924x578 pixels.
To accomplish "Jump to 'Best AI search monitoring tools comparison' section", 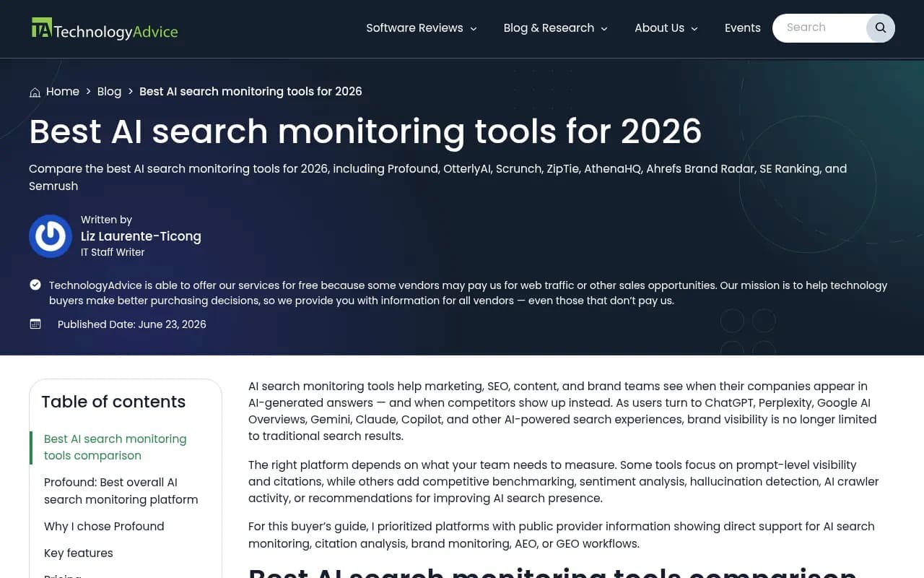I will tap(115, 447).
